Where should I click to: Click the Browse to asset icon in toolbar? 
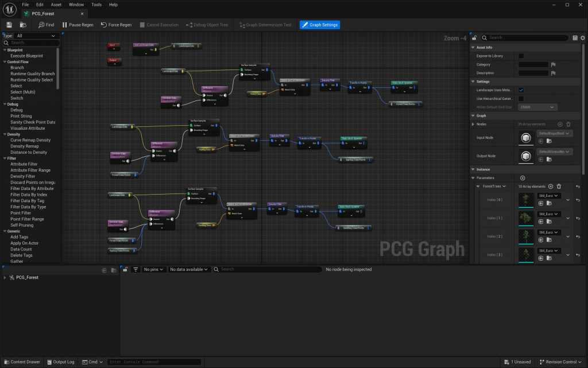pos(23,25)
